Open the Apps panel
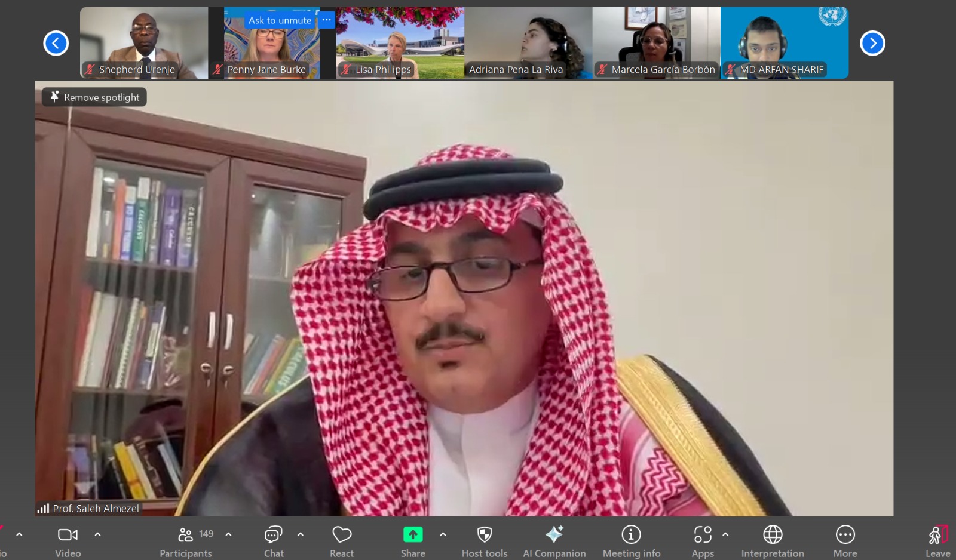956x560 pixels. pos(703,535)
